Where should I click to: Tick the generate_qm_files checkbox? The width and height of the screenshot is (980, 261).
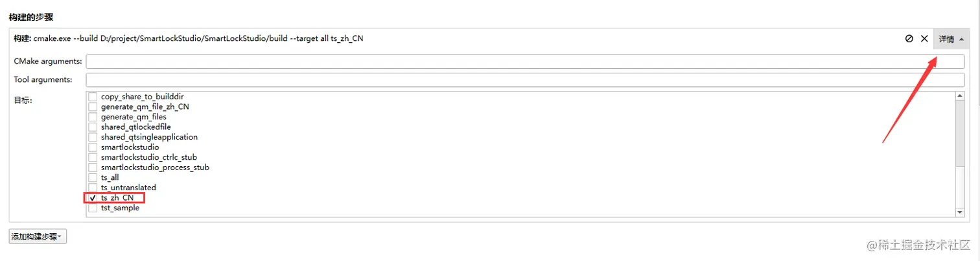click(93, 117)
